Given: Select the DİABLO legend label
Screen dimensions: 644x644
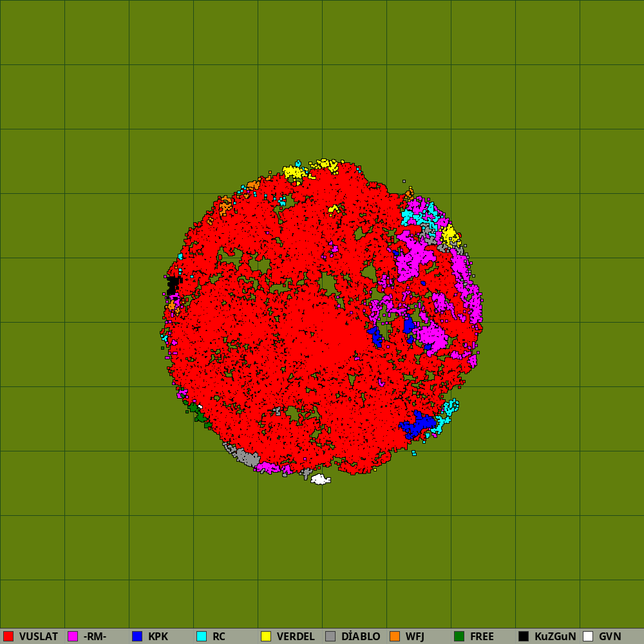Looking at the screenshot, I should pyautogui.click(x=361, y=637).
